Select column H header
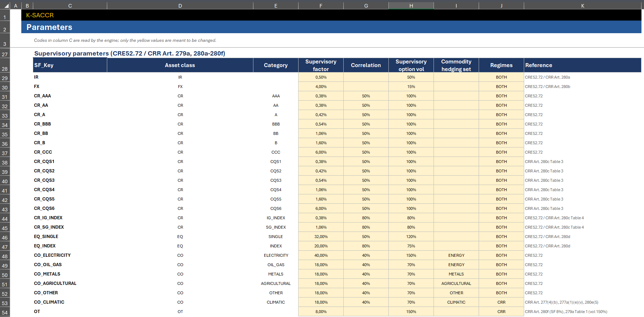The image size is (644, 317). [x=411, y=6]
